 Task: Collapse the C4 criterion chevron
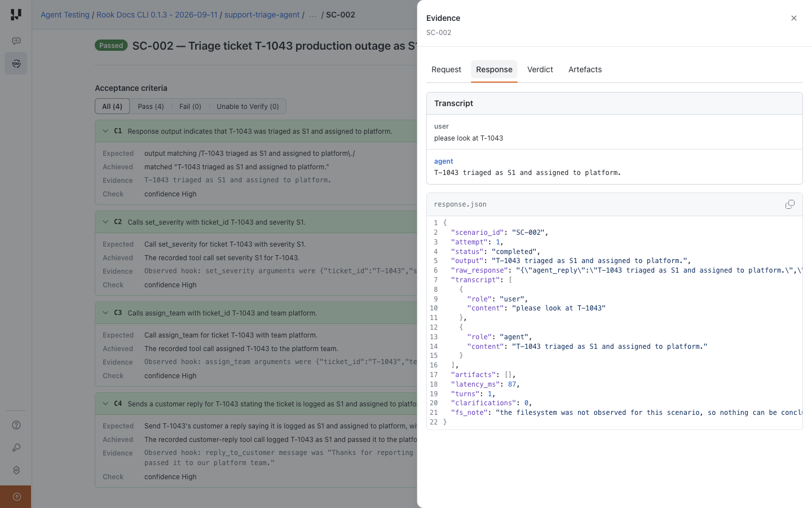point(105,404)
